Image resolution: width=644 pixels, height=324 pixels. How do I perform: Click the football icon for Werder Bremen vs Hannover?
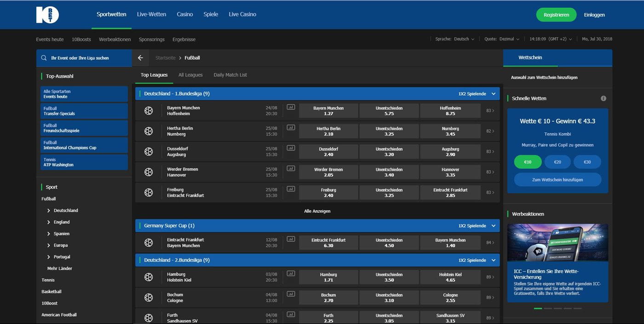click(149, 172)
